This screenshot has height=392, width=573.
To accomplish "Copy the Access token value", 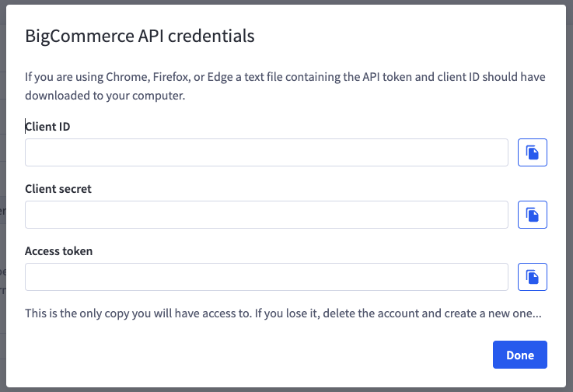I will point(532,277).
